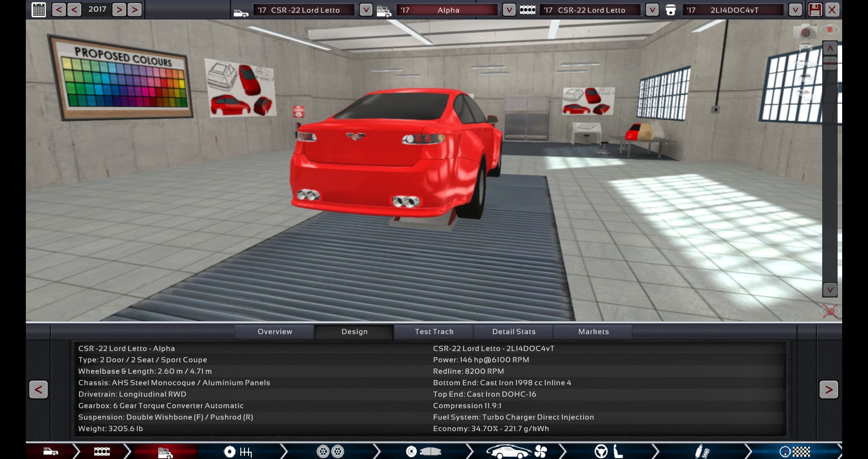Toggle the red eye visibility icon
Screen dimensions: 868x459
tap(830, 30)
